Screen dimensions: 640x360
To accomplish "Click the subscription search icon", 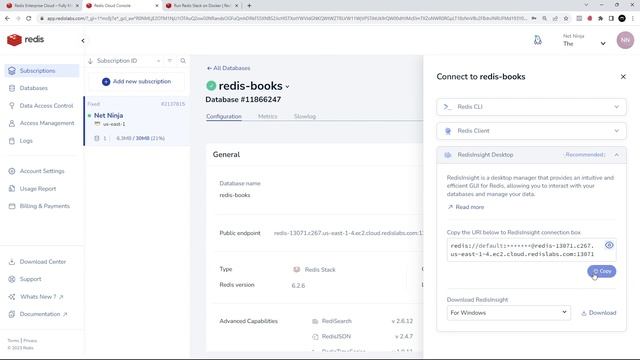I will coord(183,61).
